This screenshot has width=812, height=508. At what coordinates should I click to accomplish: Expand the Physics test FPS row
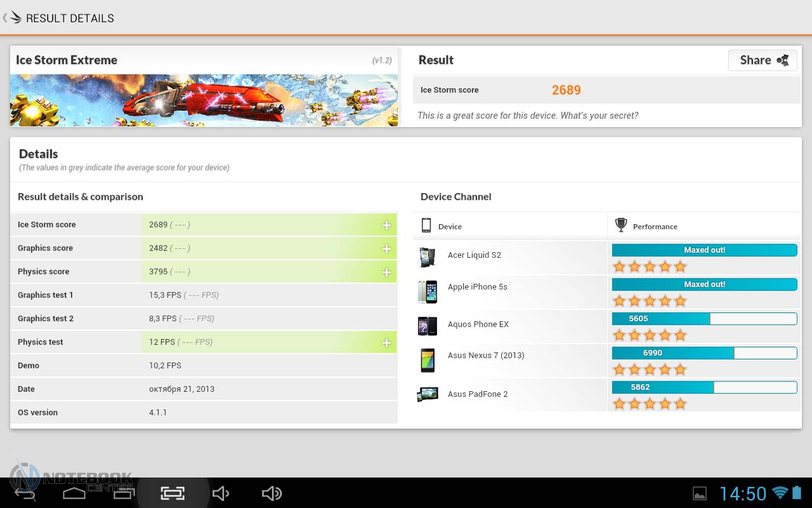(386, 342)
